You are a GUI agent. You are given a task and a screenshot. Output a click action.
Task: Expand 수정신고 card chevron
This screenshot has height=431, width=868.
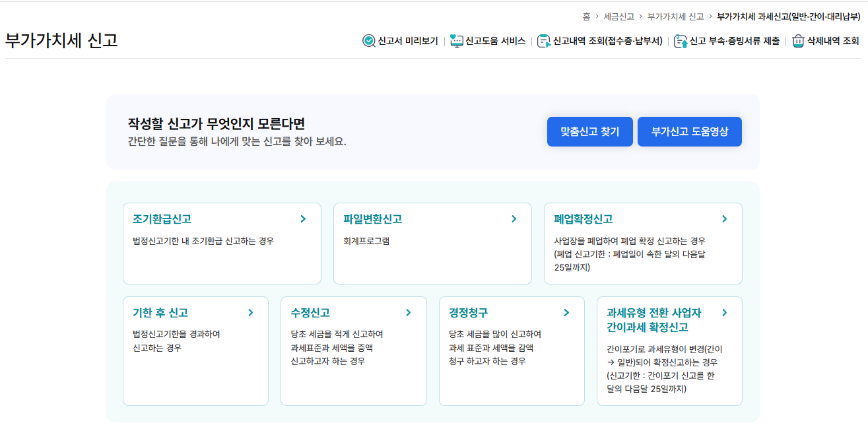(409, 313)
